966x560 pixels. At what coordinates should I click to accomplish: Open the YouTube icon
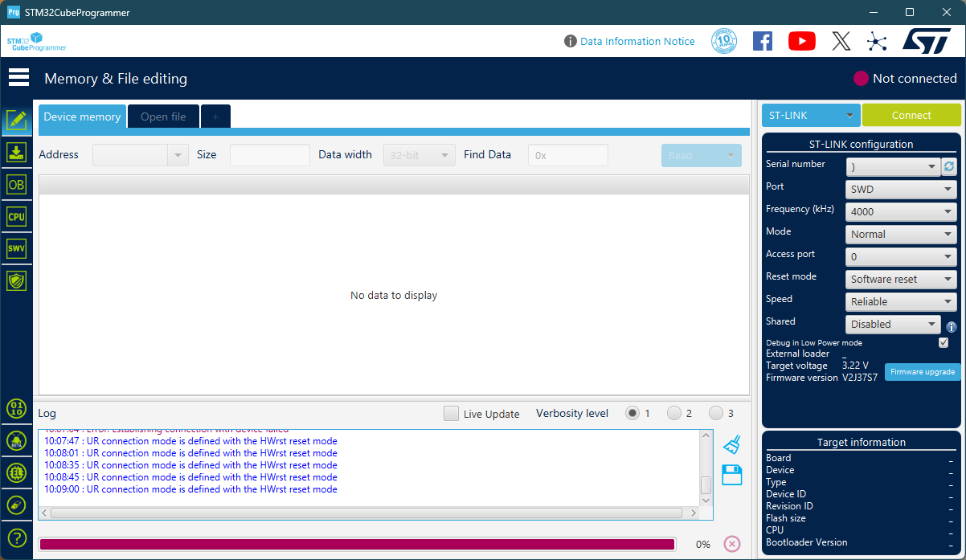802,41
